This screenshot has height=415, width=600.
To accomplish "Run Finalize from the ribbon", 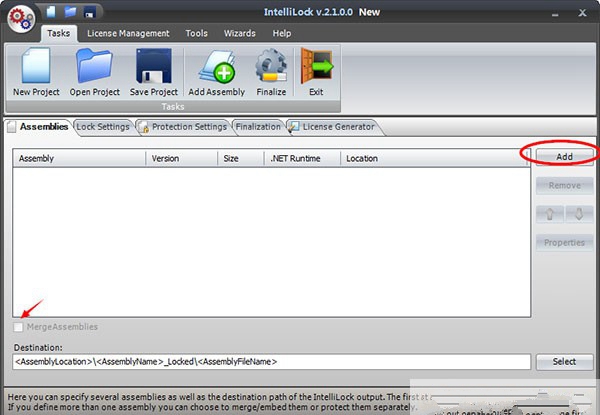I will point(271,72).
